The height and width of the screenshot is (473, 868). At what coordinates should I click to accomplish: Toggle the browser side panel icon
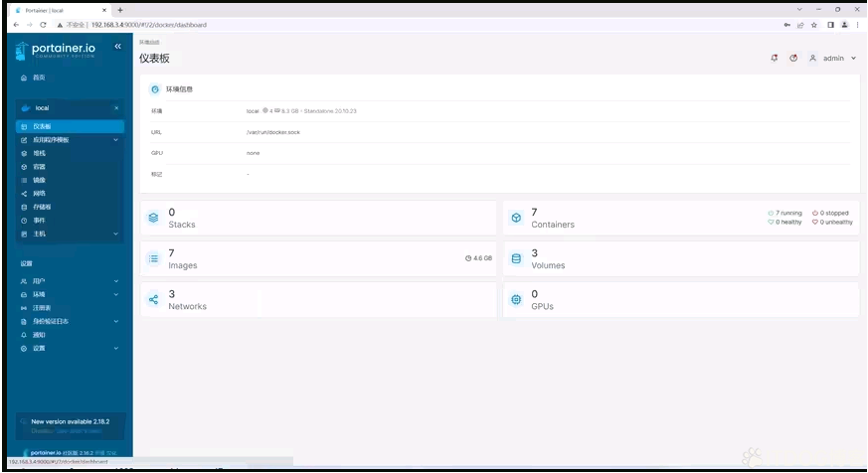[x=830, y=25]
